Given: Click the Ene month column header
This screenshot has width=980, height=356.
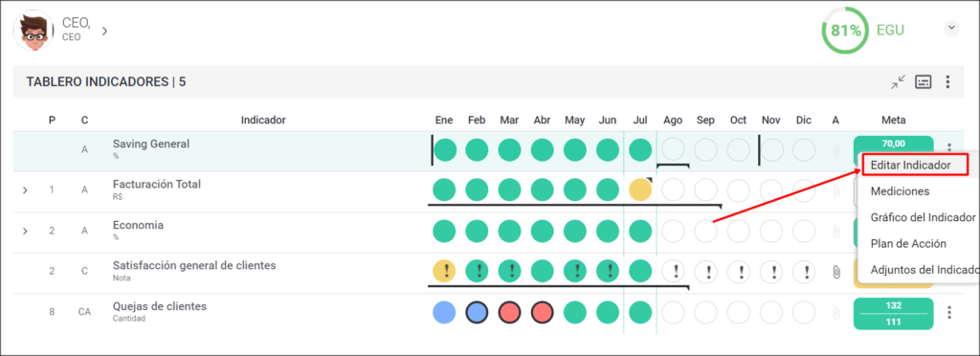Looking at the screenshot, I should (x=444, y=120).
